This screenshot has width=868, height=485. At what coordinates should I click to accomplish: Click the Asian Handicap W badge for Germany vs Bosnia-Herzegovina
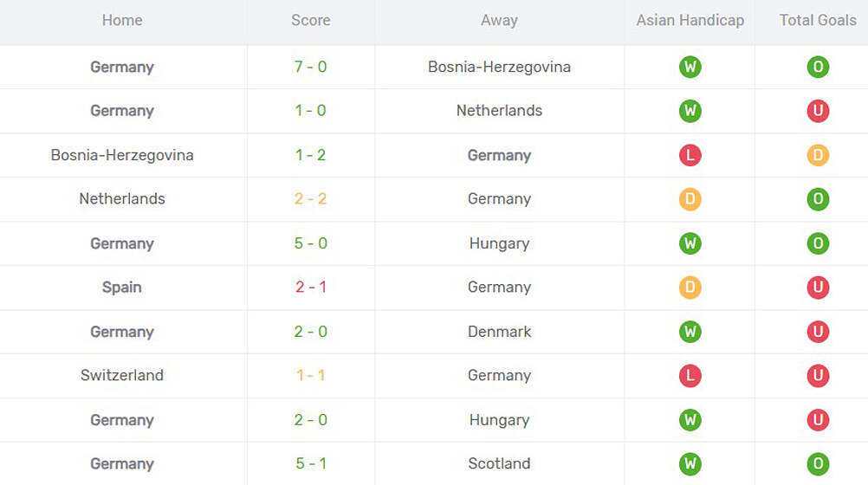(x=690, y=67)
